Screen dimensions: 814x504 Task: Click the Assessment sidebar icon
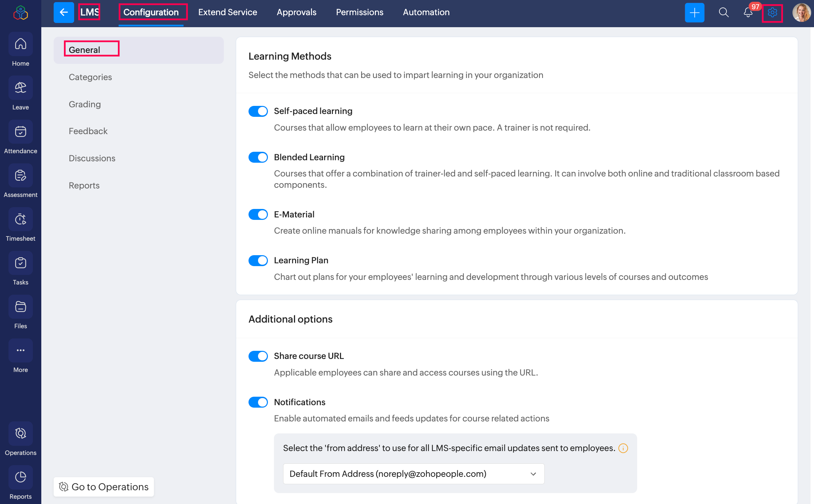[20, 175]
